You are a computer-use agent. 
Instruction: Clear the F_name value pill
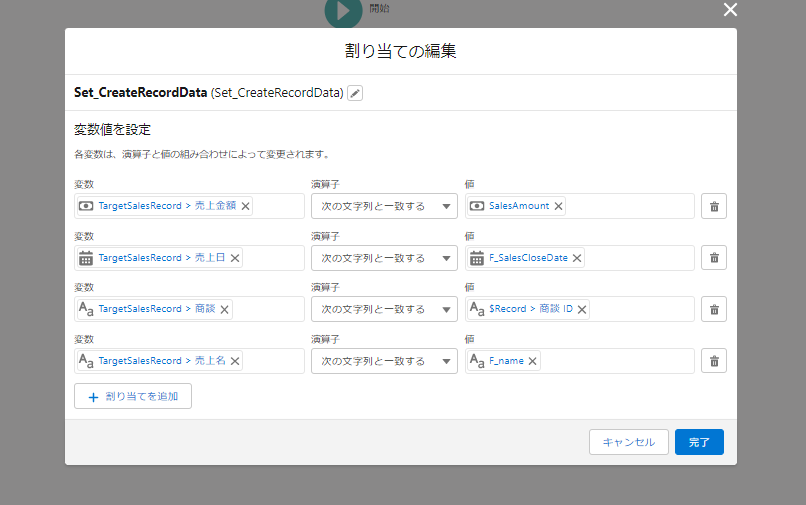[x=533, y=361]
